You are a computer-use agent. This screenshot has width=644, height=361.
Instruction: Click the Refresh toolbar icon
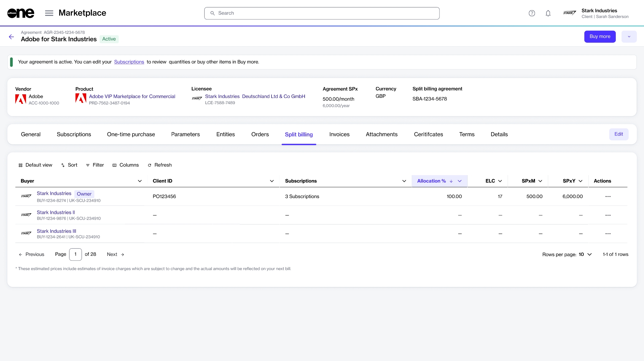coord(150,165)
